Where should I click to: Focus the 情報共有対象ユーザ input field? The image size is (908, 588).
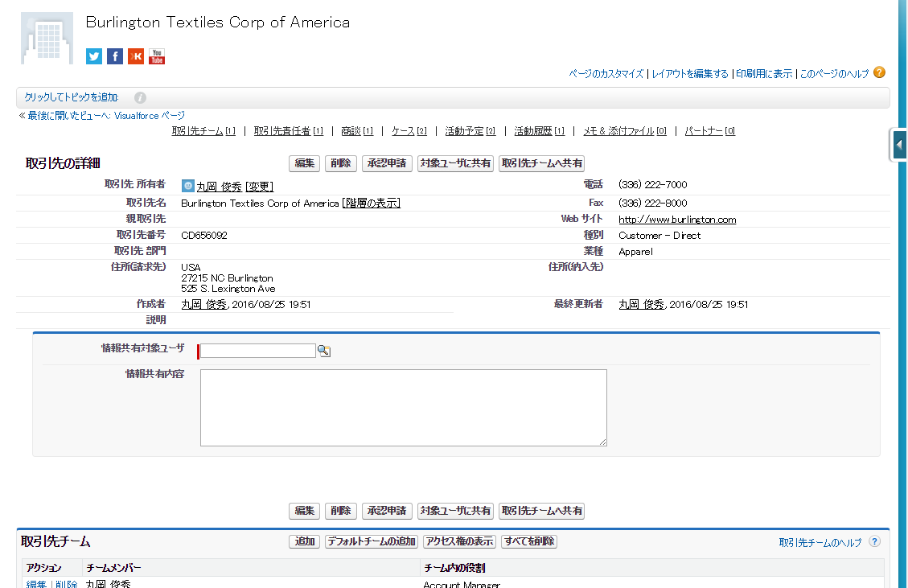point(257,351)
